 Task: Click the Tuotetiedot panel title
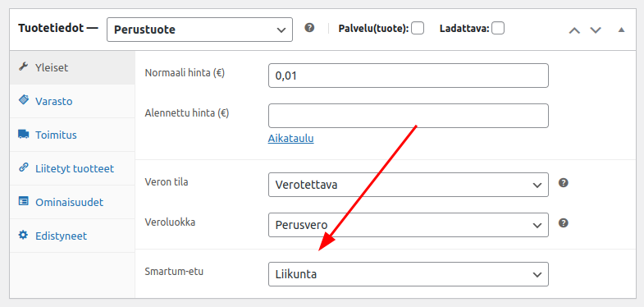click(x=58, y=29)
